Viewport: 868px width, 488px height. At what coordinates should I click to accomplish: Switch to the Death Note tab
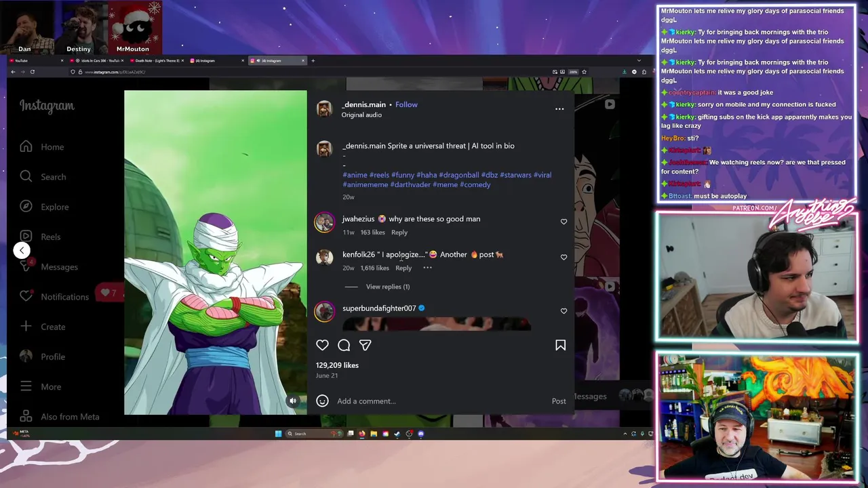point(156,60)
